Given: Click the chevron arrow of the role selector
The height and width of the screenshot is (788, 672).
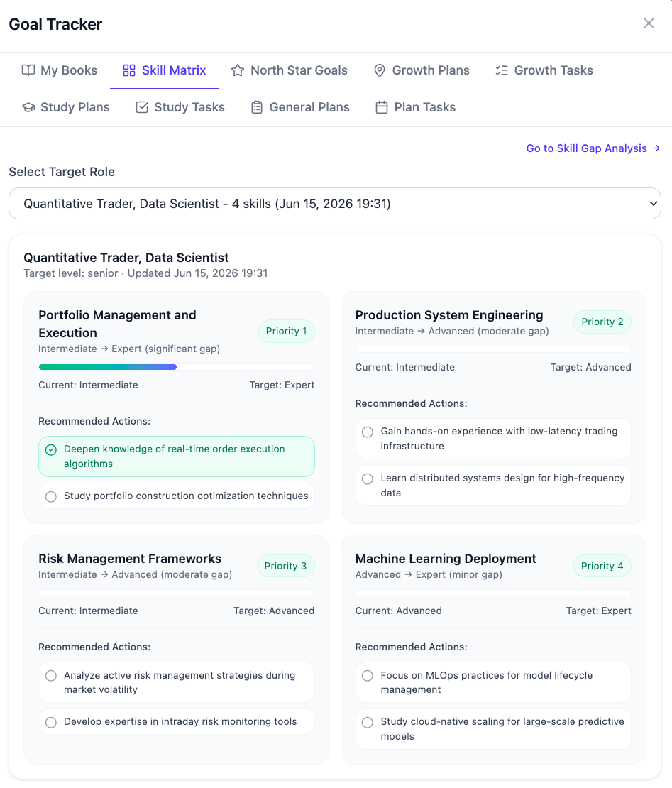Looking at the screenshot, I should coord(653,204).
